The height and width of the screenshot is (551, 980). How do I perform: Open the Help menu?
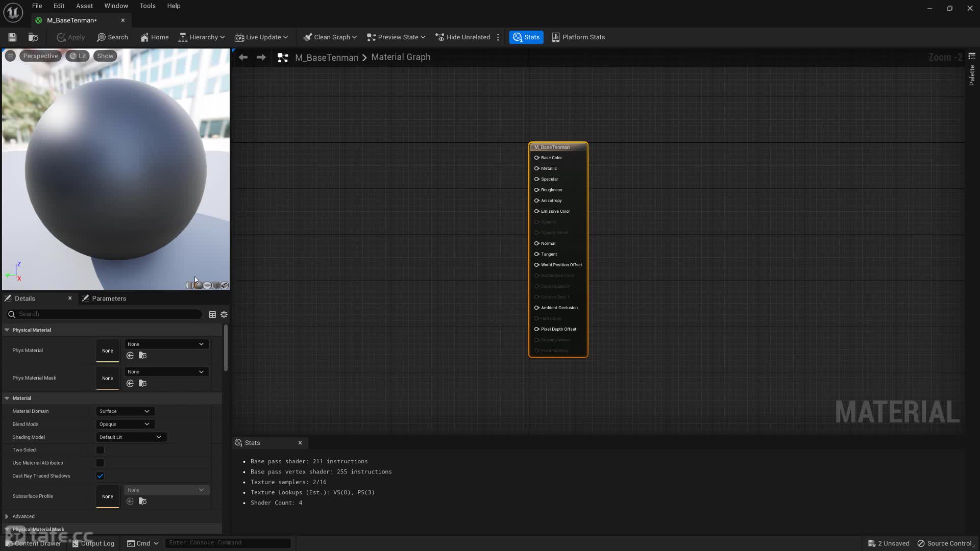point(174,6)
